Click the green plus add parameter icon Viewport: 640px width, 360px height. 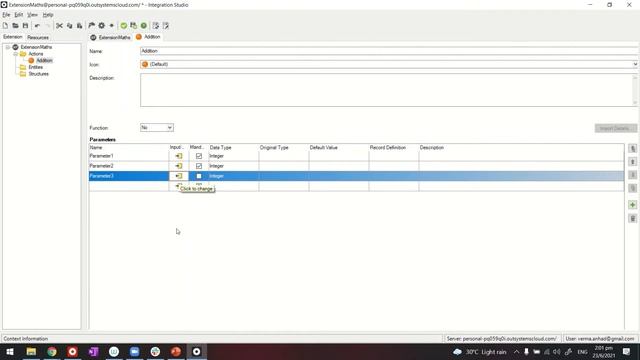(x=632, y=205)
